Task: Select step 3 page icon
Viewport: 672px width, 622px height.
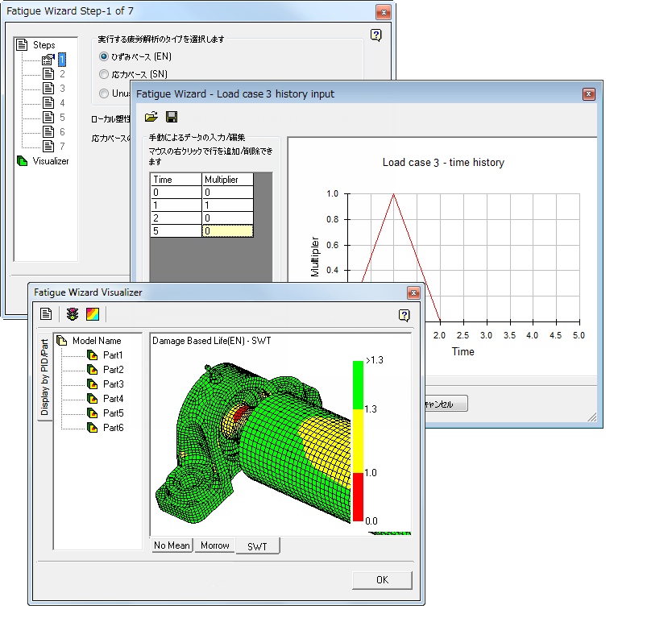Action: coord(48,89)
